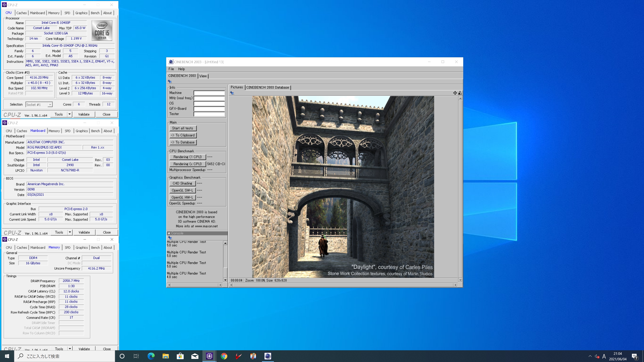Open Microsoft Store from the taskbar
Image resolution: width=644 pixels, height=362 pixels.
pyautogui.click(x=180, y=356)
